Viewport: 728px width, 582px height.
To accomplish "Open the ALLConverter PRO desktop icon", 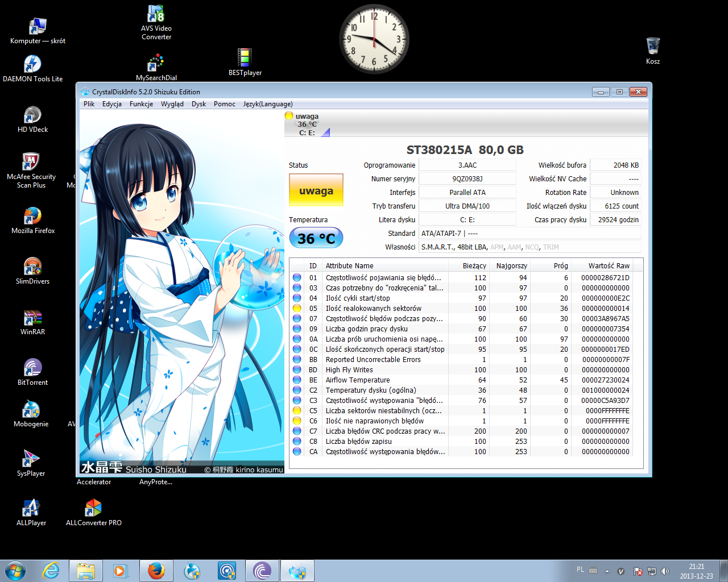I will pyautogui.click(x=94, y=513).
